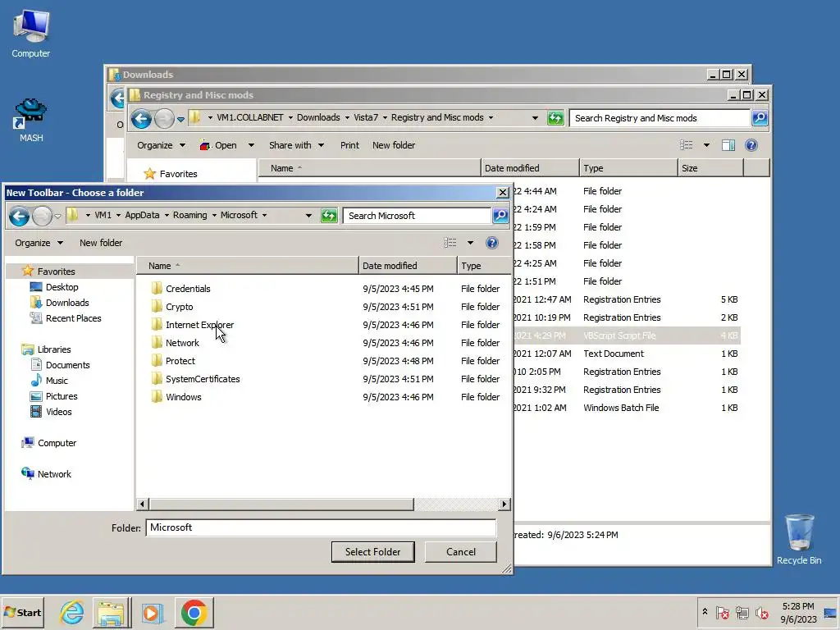
Task: Click Recent Places in the dialog sidebar
Action: click(x=73, y=318)
